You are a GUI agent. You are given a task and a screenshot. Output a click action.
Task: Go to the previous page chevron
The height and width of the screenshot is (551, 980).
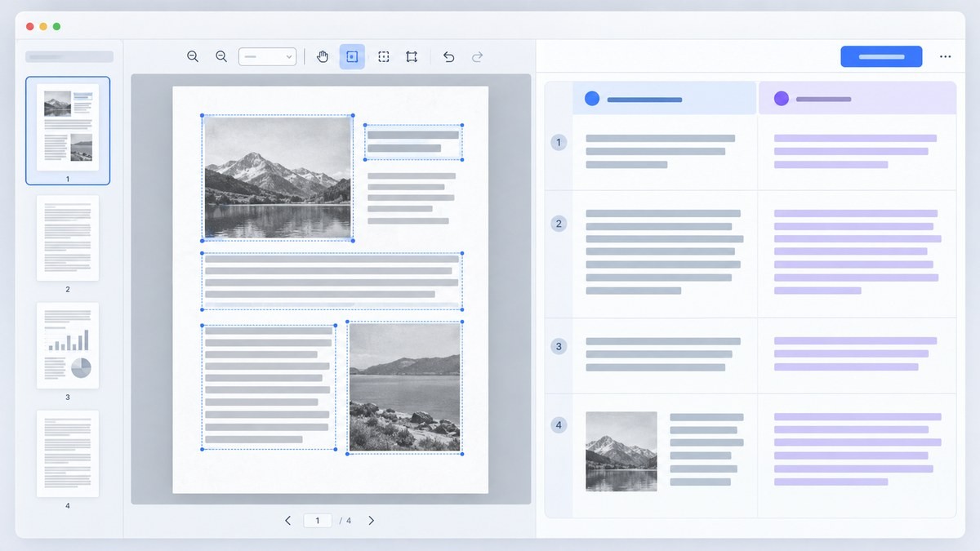click(287, 520)
